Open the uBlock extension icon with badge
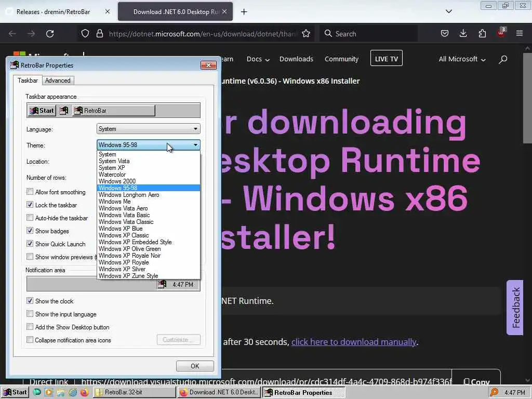This screenshot has height=399, width=532. click(x=501, y=33)
